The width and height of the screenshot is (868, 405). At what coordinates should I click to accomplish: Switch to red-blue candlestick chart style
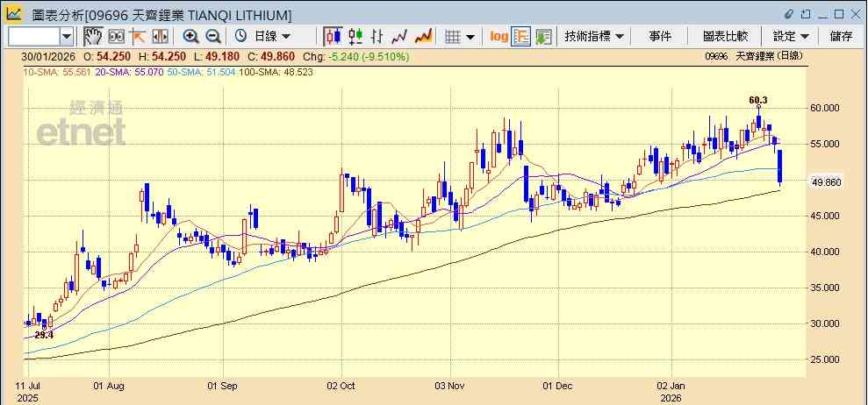[x=334, y=37]
